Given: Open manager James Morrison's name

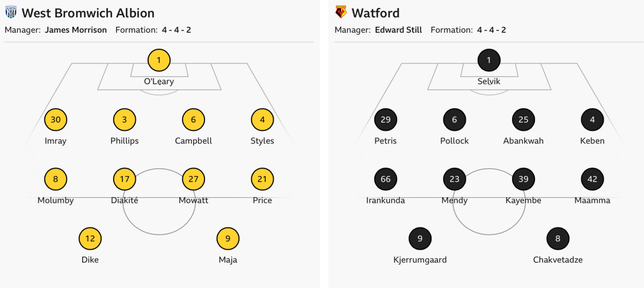Looking at the screenshot, I should [76, 30].
